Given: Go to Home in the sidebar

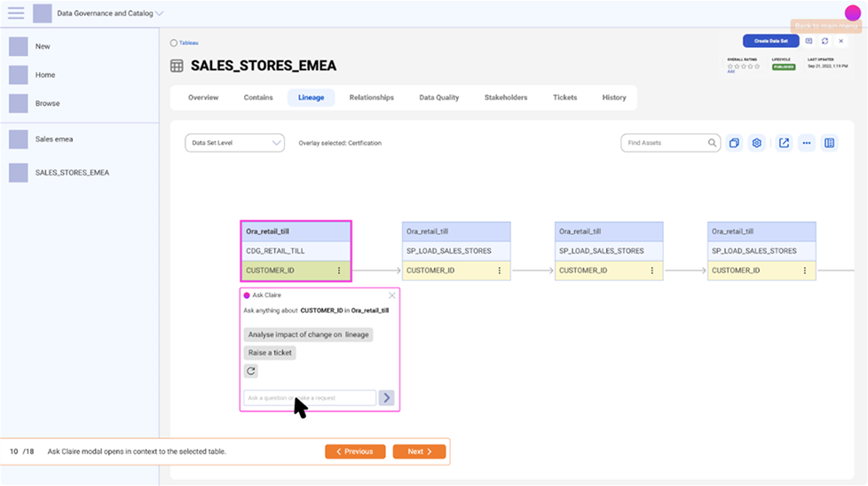Looking at the screenshot, I should click(x=45, y=74).
